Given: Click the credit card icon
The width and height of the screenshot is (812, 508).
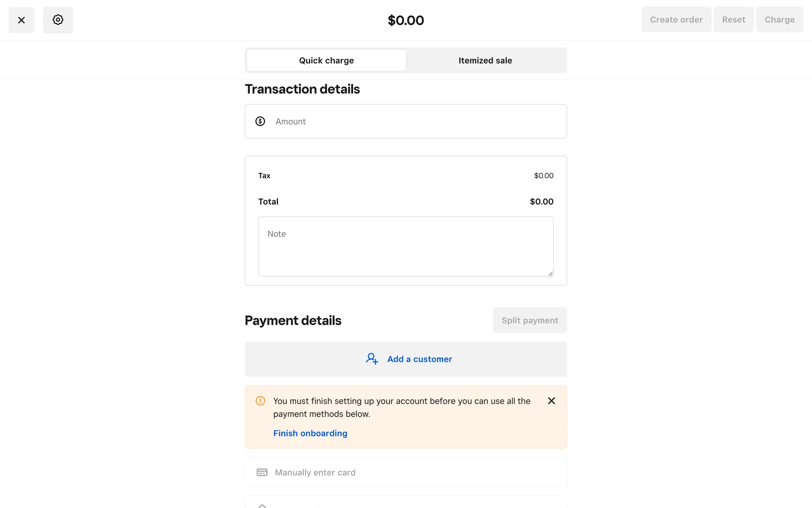Looking at the screenshot, I should coord(262,472).
